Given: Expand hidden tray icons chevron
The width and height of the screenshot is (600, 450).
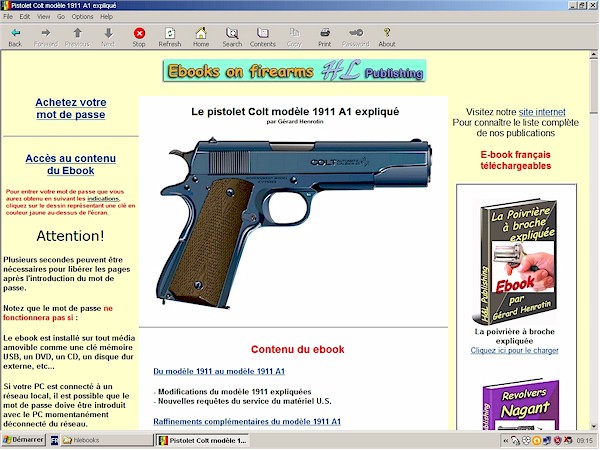Looking at the screenshot, I should coord(505,441).
